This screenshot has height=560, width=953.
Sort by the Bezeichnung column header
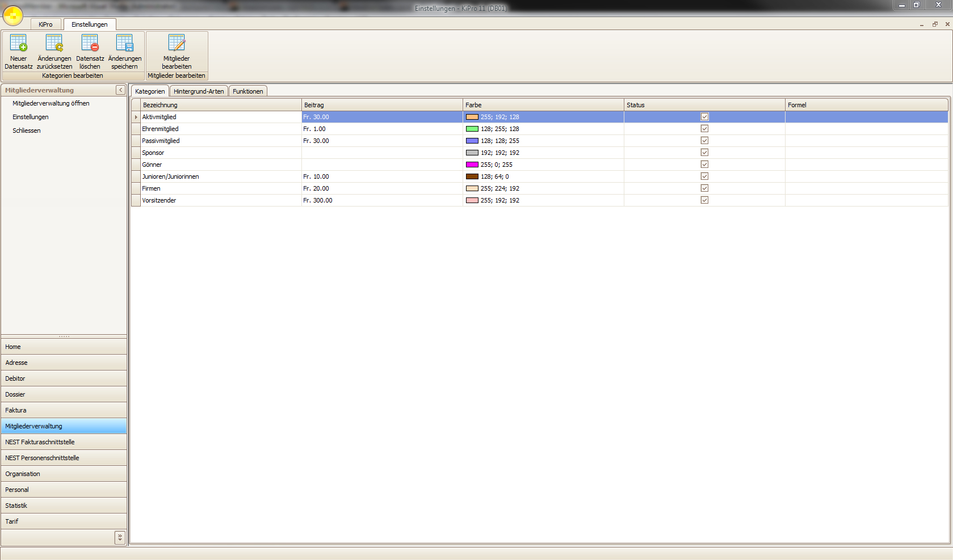pos(221,105)
